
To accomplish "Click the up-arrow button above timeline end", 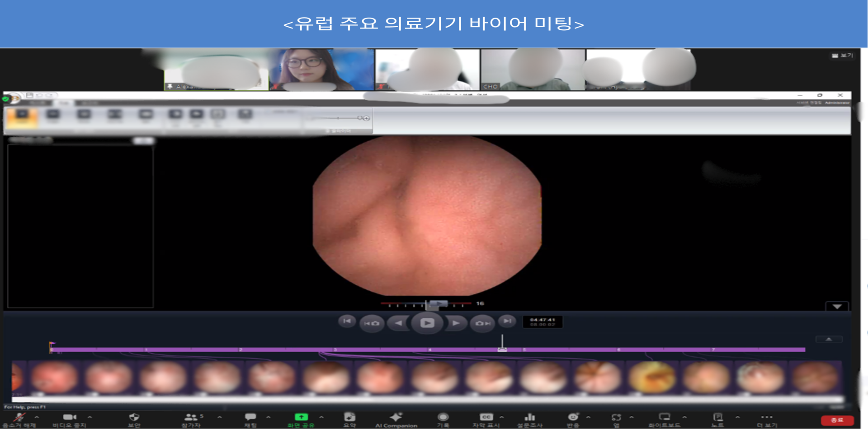I will click(x=829, y=339).
